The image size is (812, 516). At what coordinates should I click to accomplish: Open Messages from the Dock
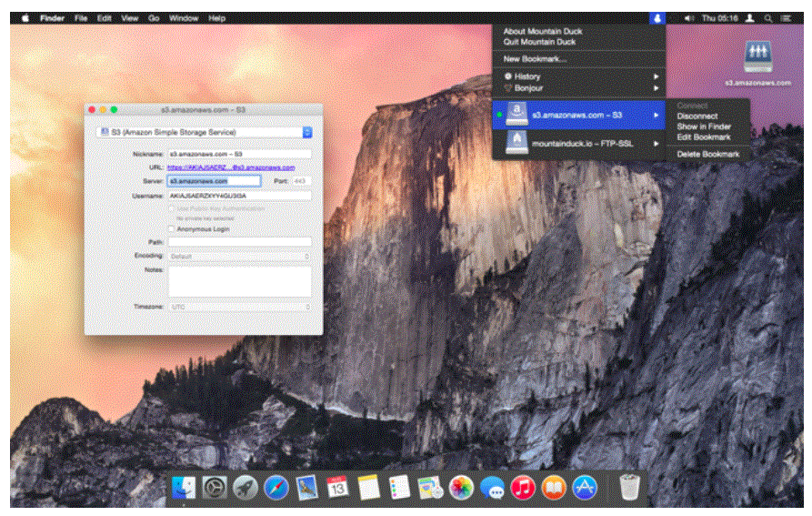(x=492, y=488)
